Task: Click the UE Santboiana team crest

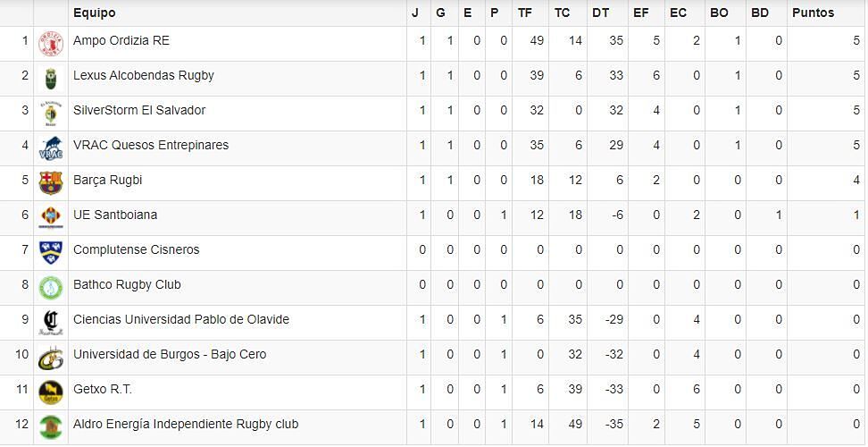Action: tap(51, 217)
